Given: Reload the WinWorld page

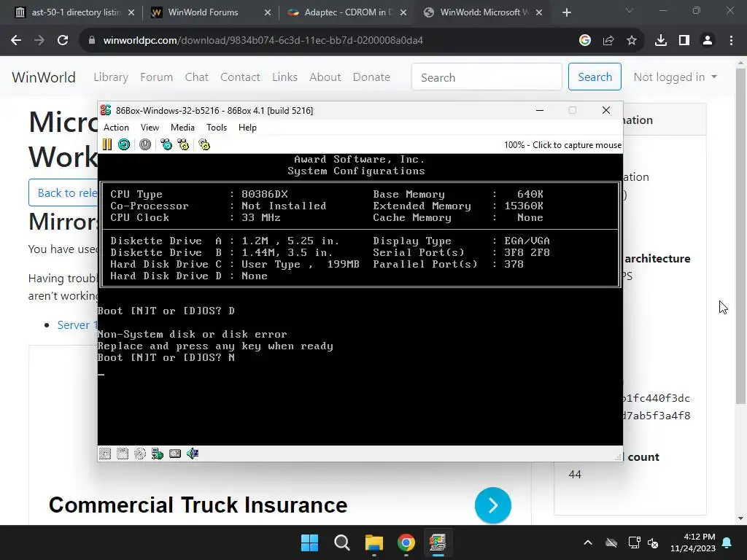Looking at the screenshot, I should 63,41.
